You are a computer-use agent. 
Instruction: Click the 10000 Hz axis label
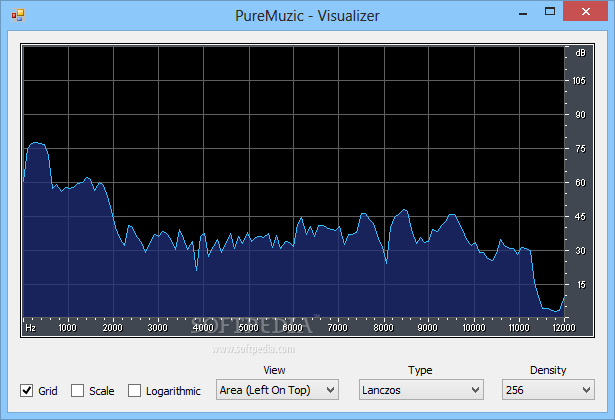474,327
